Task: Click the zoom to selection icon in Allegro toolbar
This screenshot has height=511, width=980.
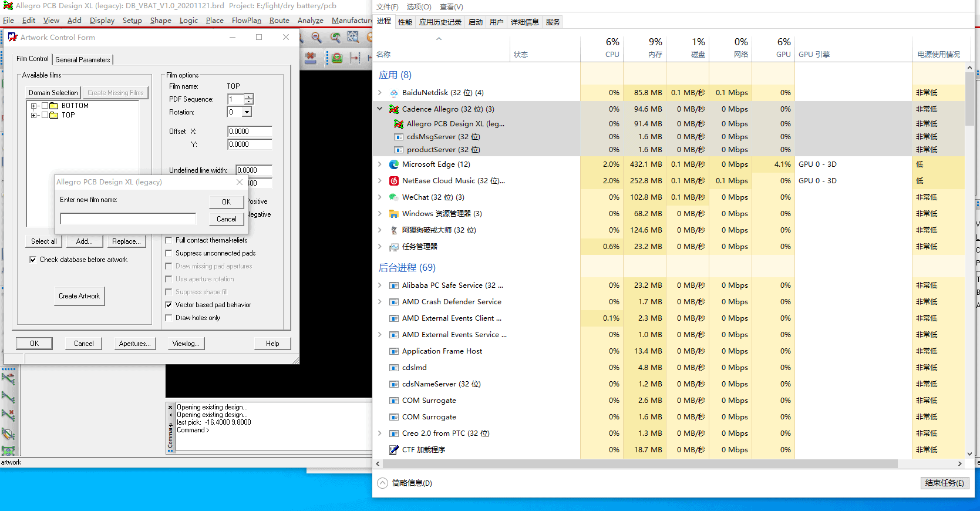Action: [x=353, y=37]
